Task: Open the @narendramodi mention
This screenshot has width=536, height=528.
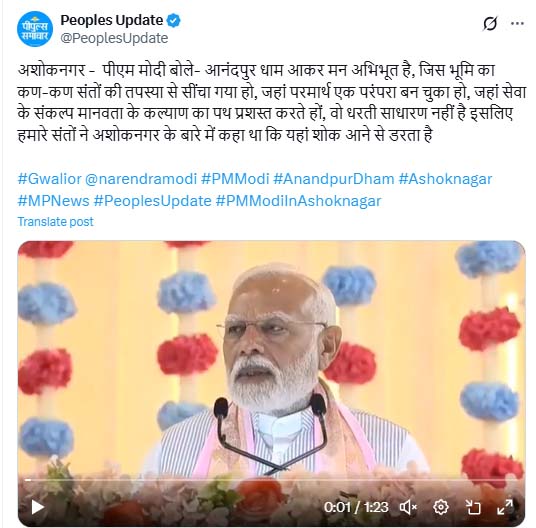Action: (x=141, y=179)
